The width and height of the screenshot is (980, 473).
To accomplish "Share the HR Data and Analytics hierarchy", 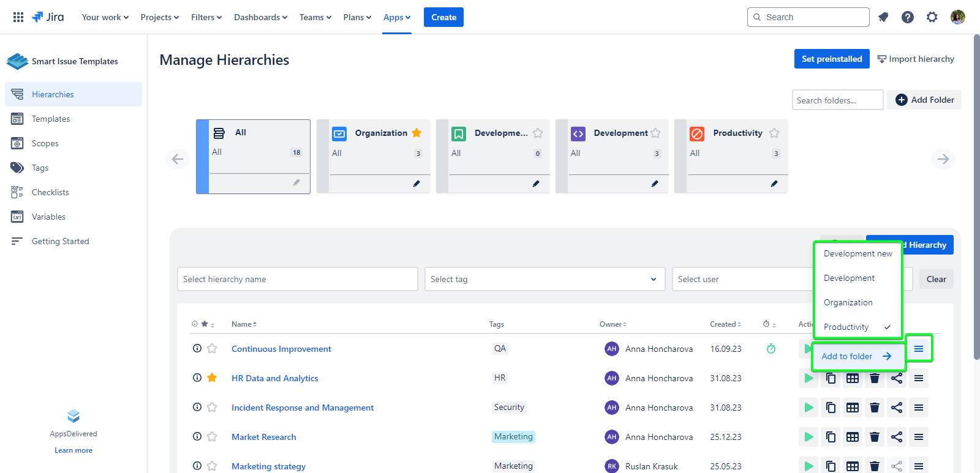I will 897,378.
